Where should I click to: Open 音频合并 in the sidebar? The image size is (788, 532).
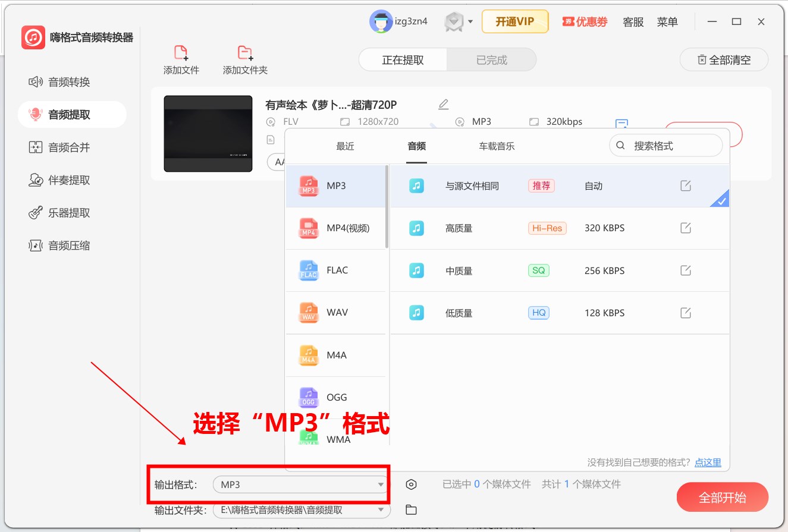click(x=59, y=147)
